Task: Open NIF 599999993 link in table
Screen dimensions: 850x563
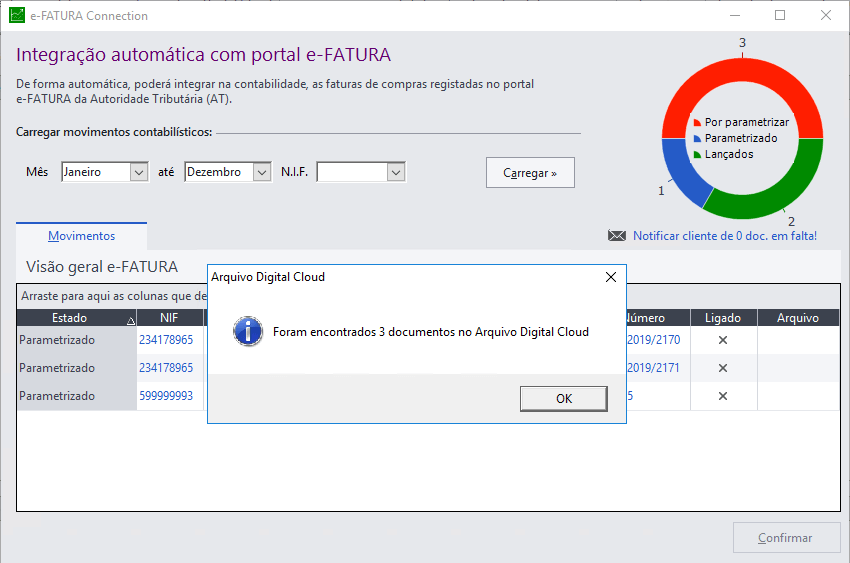Action: (x=166, y=396)
